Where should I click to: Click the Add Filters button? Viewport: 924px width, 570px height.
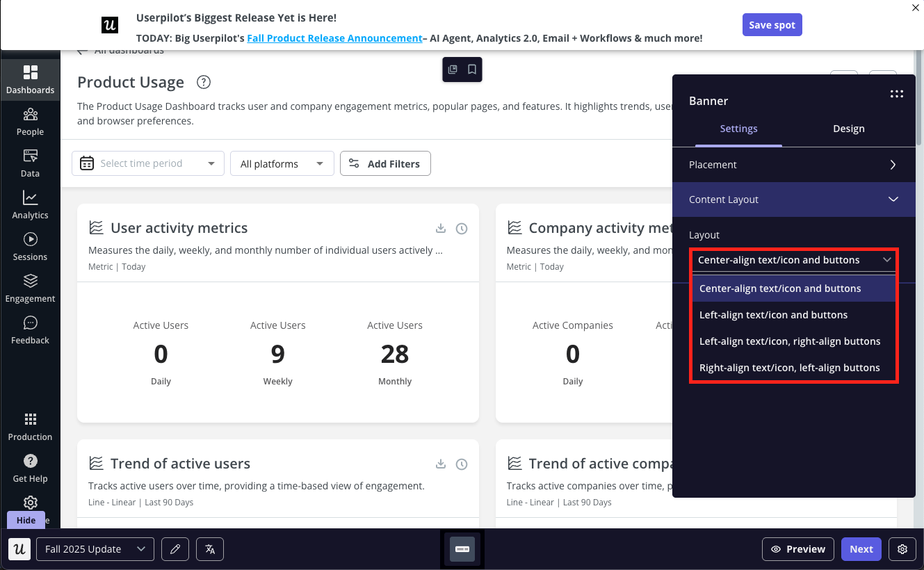(385, 163)
